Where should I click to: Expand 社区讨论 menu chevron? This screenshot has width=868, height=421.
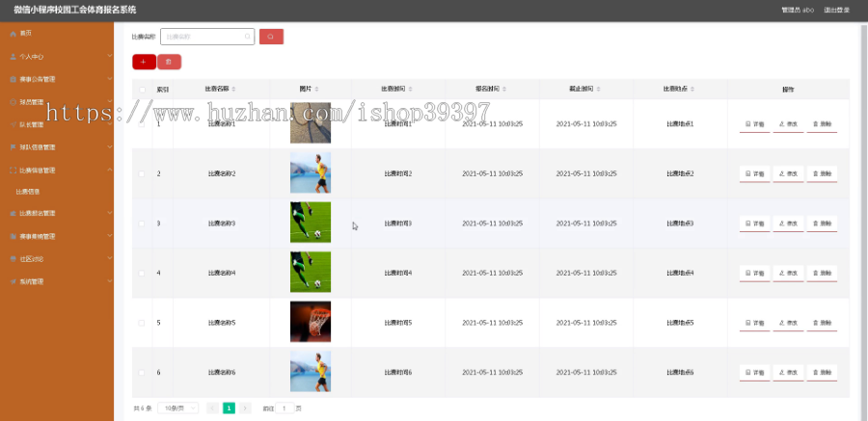[109, 259]
